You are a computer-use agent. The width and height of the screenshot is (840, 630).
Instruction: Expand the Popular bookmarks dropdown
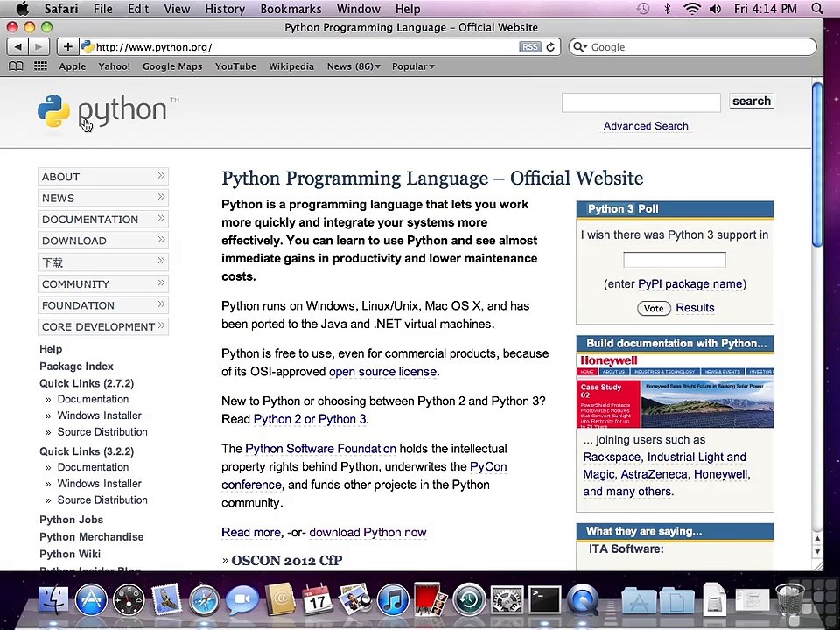413,66
